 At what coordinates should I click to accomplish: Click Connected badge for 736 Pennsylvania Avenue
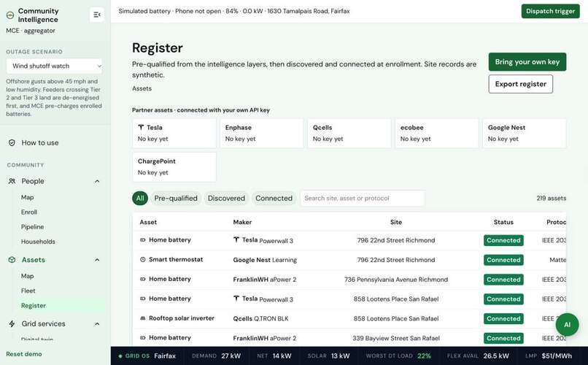click(x=503, y=280)
